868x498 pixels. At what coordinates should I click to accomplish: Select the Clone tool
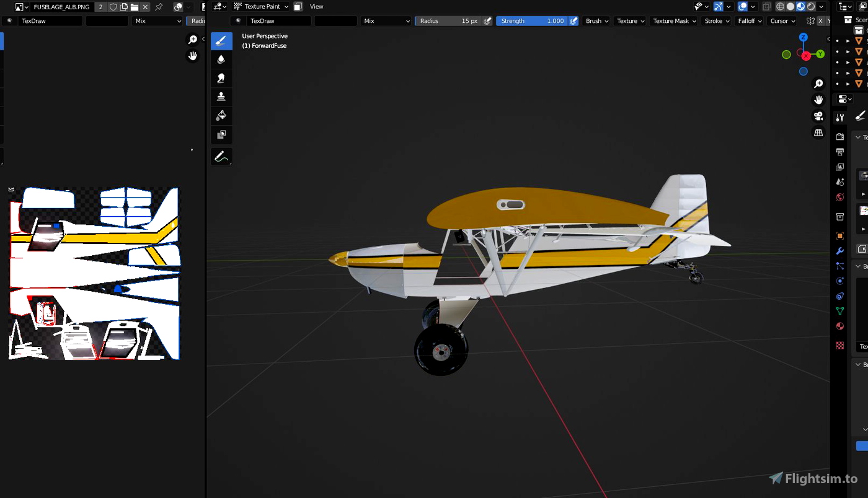pos(221,97)
